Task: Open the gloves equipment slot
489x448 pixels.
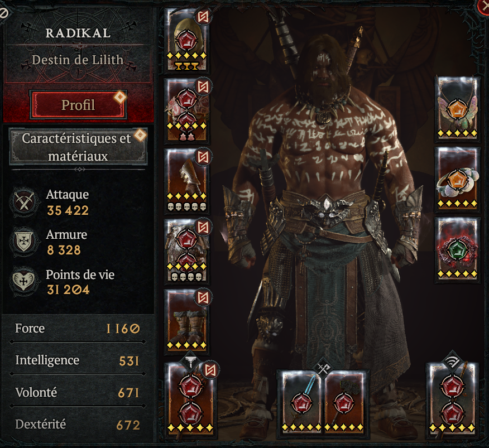Action: coord(186,181)
